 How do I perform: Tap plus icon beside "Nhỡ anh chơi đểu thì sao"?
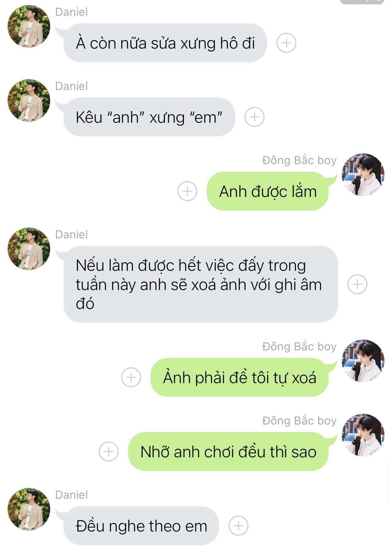click(109, 451)
